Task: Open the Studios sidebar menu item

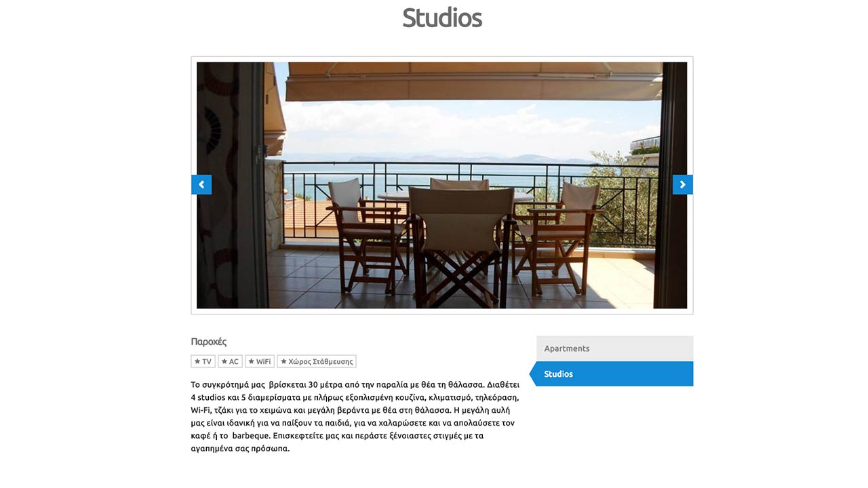Action: point(614,374)
